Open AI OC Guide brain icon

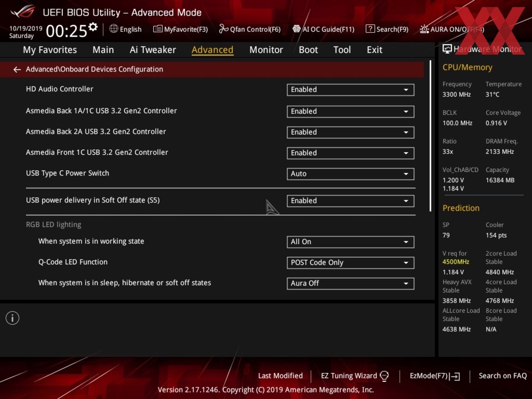297,29
